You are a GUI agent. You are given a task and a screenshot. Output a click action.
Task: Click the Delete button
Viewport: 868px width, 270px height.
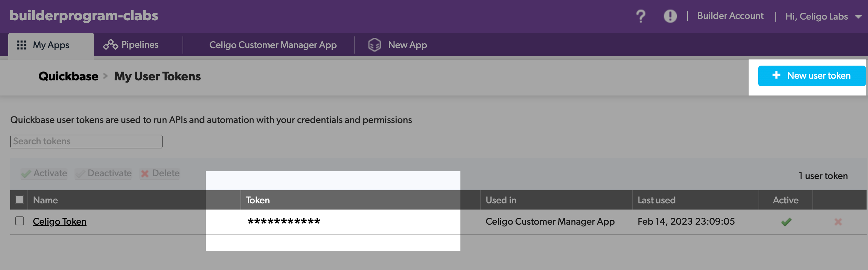point(160,173)
